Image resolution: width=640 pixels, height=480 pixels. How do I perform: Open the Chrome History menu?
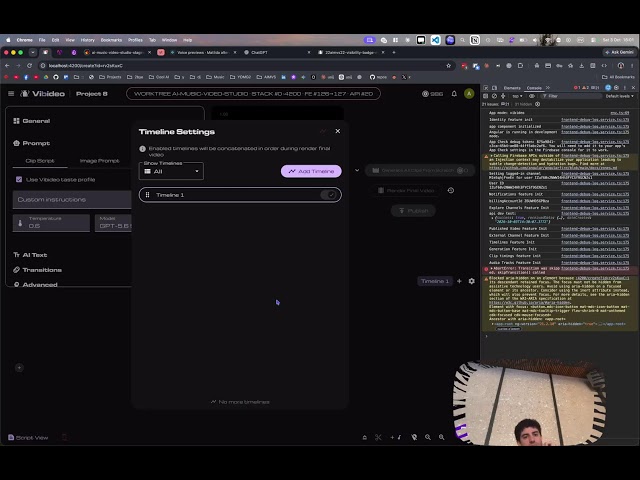point(87,40)
